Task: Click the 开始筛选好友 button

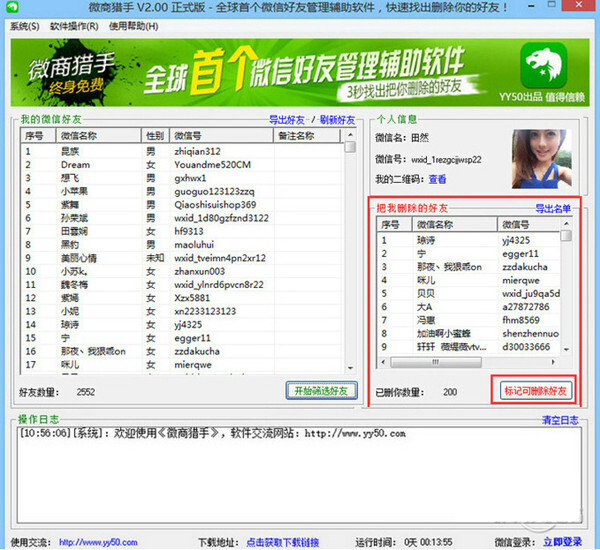Action: pyautogui.click(x=321, y=391)
